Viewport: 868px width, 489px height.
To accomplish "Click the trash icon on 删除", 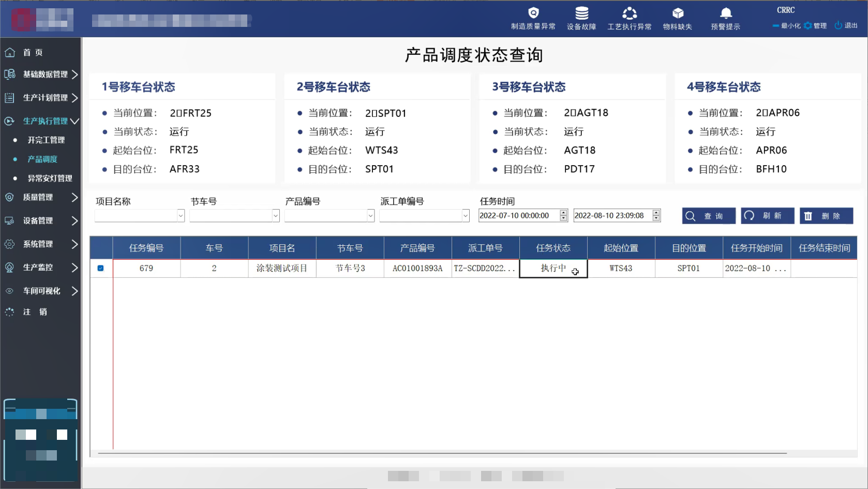I will [x=808, y=216].
